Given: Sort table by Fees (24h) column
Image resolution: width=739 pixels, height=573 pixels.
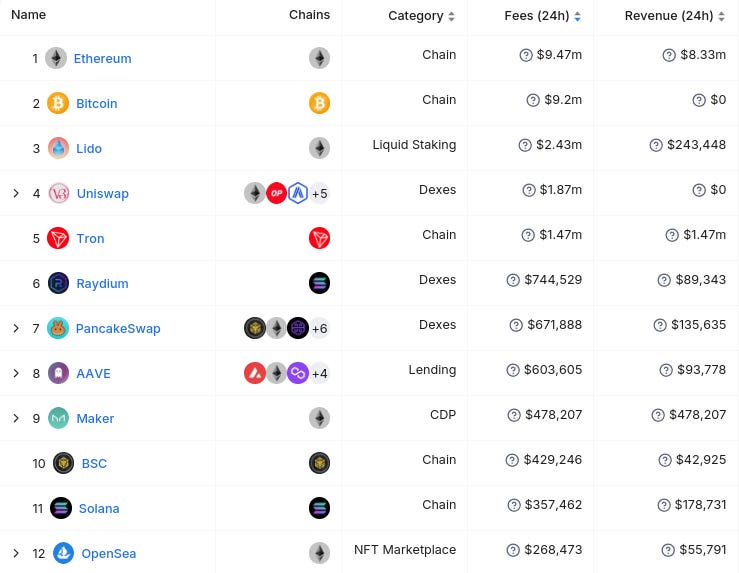Looking at the screenshot, I should point(542,16).
